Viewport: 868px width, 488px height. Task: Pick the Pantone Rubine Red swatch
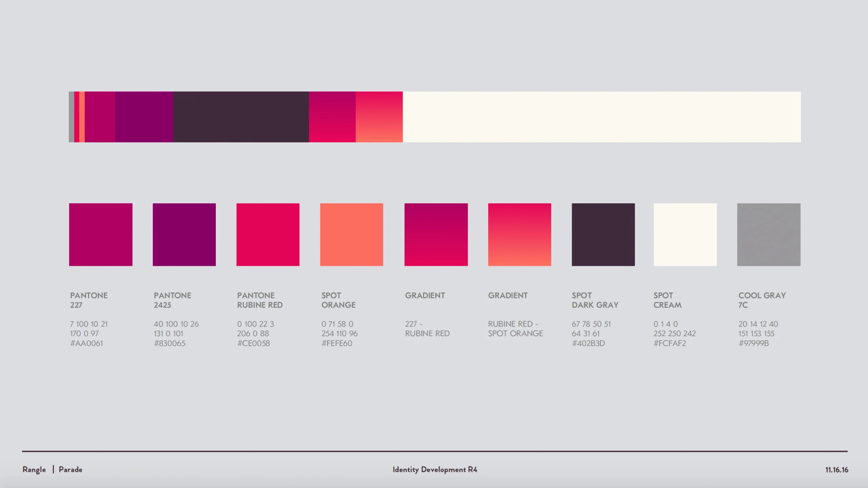(x=268, y=234)
